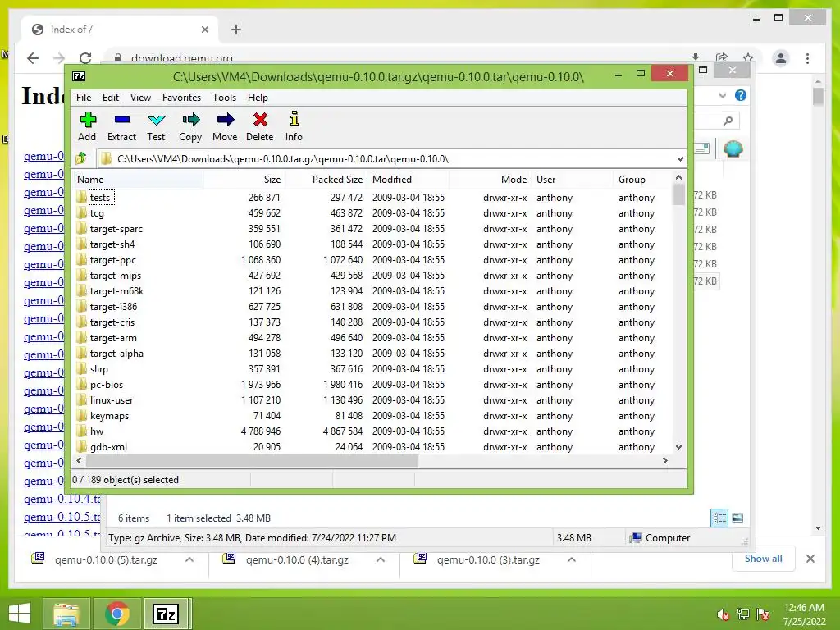Image resolution: width=840 pixels, height=630 pixels.
Task: Select the tests folder icon
Action: pos(81,197)
